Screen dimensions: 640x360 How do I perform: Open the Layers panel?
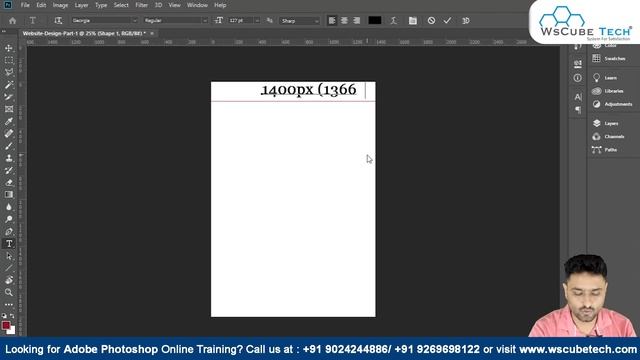pyautogui.click(x=606, y=123)
